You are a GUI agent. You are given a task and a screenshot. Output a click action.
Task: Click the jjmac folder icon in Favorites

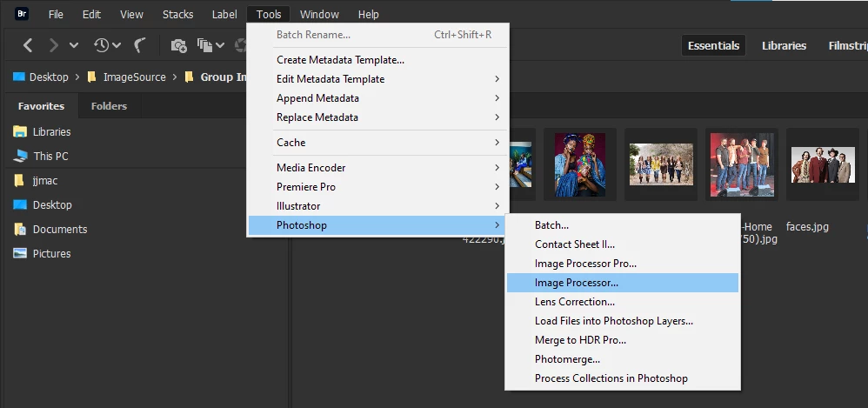(19, 180)
